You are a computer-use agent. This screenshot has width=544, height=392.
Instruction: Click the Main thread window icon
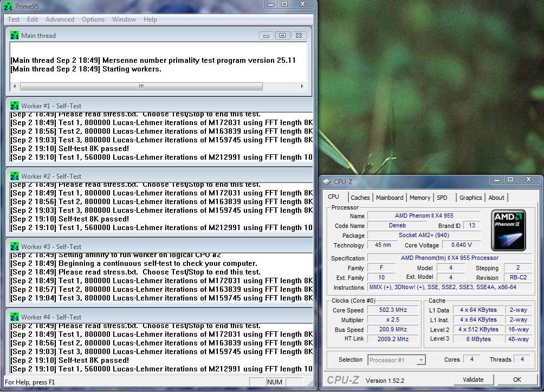15,35
